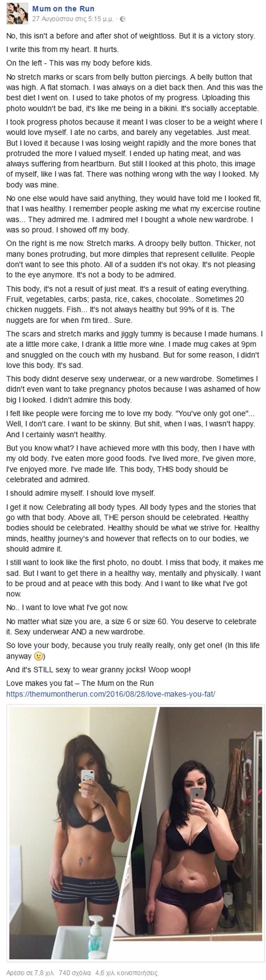Click the Mum on the Run profile picture

click(17, 13)
